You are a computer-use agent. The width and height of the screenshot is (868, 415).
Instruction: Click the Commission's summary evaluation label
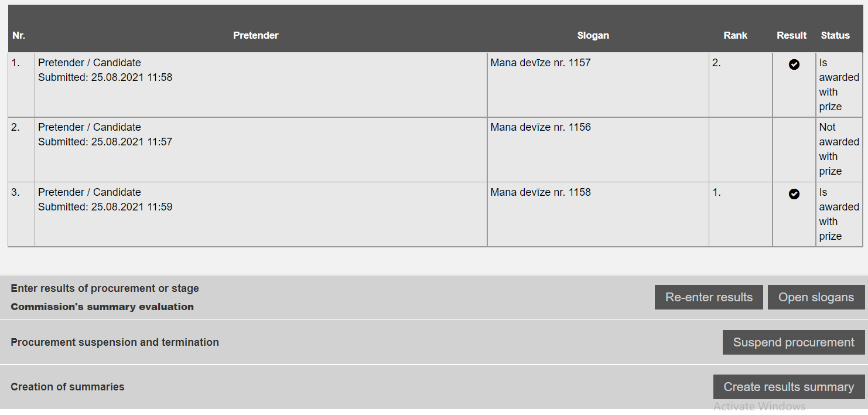(102, 307)
